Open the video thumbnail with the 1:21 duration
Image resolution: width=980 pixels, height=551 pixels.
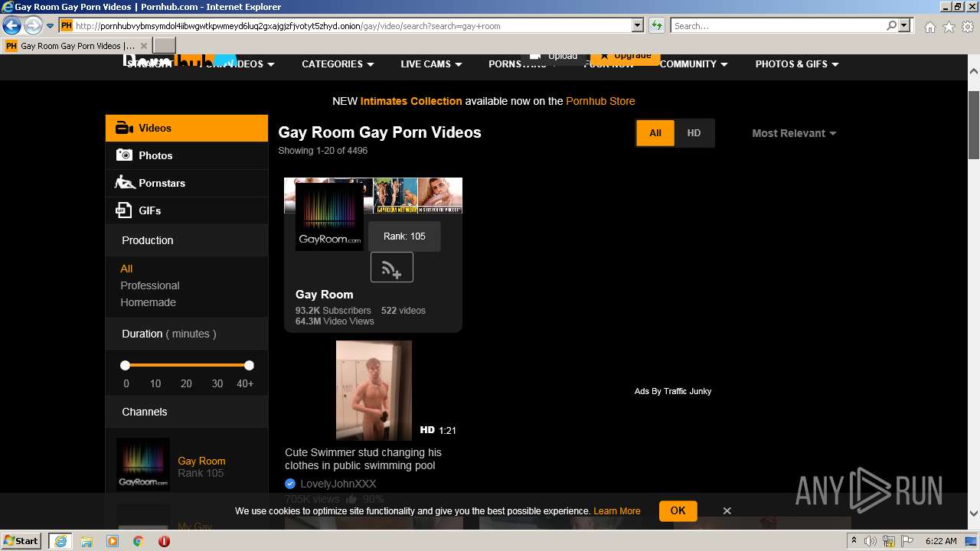(x=374, y=390)
